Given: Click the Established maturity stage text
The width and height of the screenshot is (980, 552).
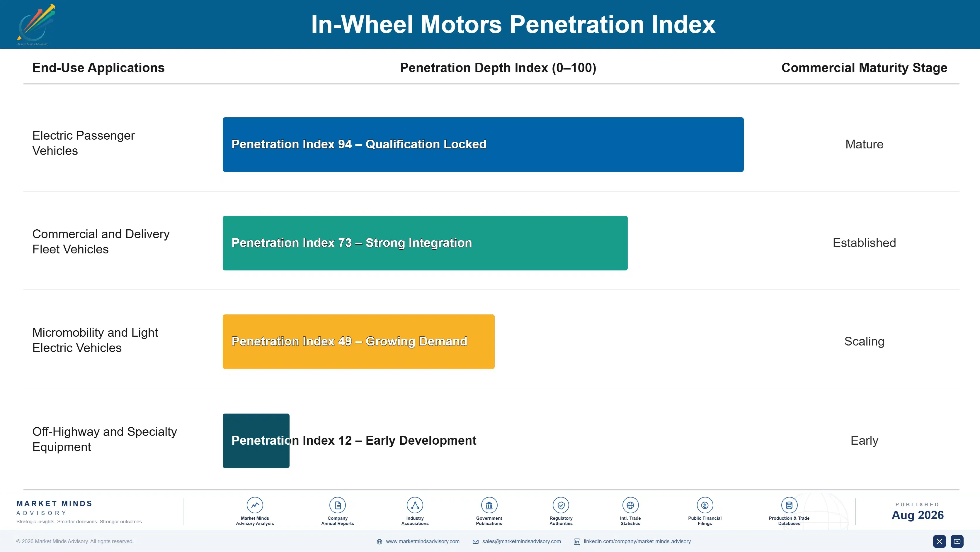Looking at the screenshot, I should tap(864, 243).
